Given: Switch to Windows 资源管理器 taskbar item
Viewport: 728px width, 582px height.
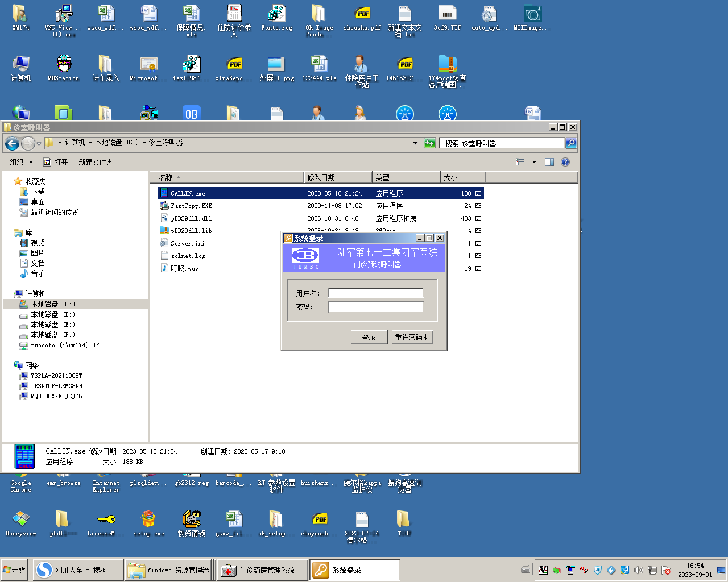Looking at the screenshot, I should point(169,570).
